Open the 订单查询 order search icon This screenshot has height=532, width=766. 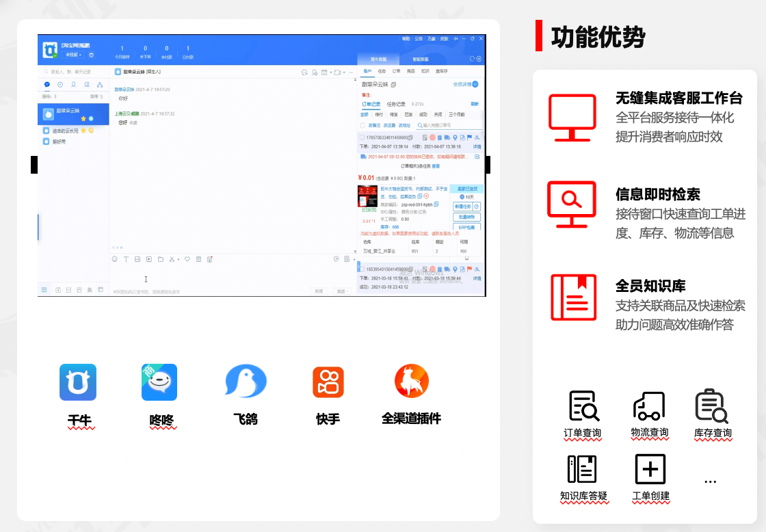tap(583, 406)
